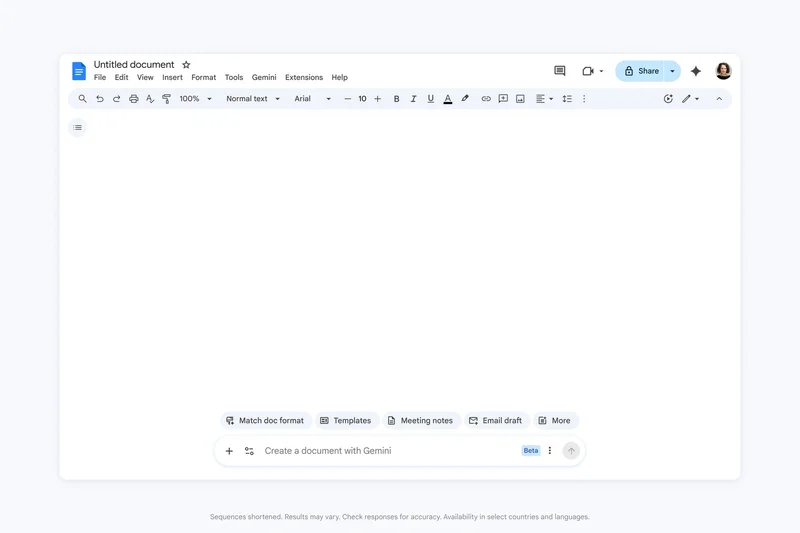This screenshot has height=533, width=800.
Task: Undo the last action
Action: (99, 99)
